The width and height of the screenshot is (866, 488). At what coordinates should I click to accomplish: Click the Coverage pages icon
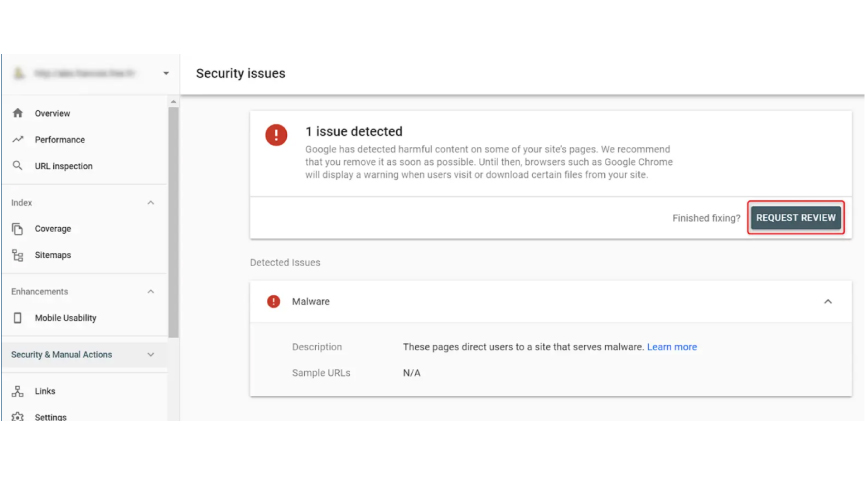(18, 229)
